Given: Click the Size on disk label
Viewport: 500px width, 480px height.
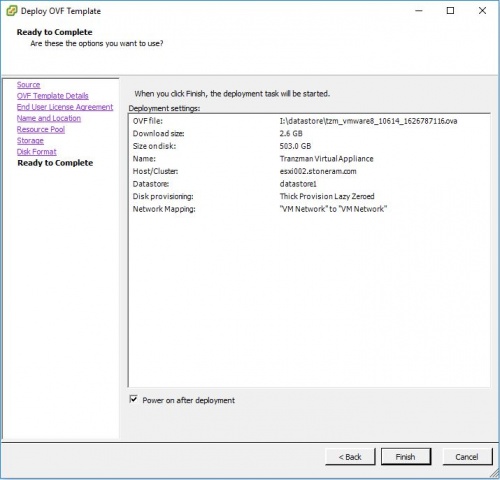Looking at the screenshot, I should 154,146.
